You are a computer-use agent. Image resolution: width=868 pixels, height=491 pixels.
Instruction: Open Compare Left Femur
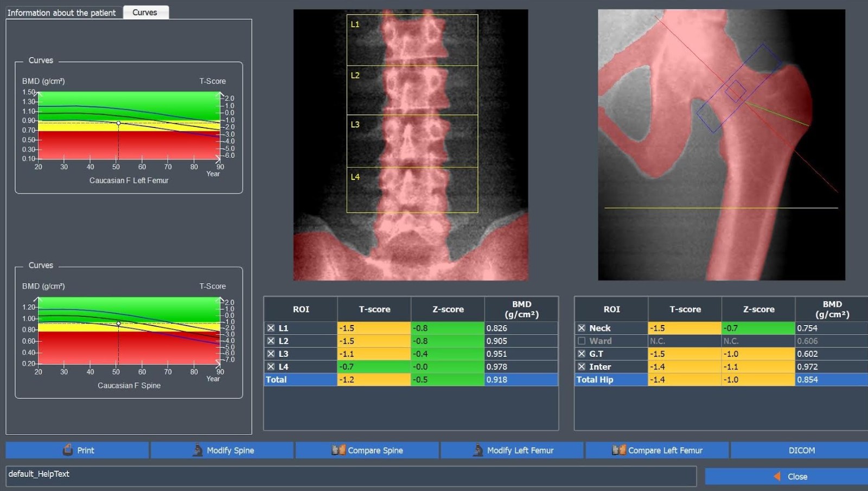click(x=657, y=450)
